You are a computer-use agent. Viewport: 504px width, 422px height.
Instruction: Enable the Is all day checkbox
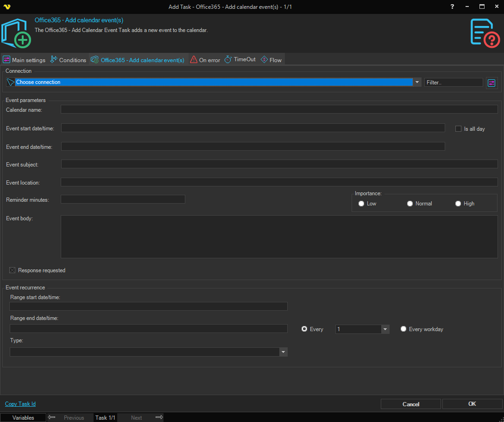(458, 129)
